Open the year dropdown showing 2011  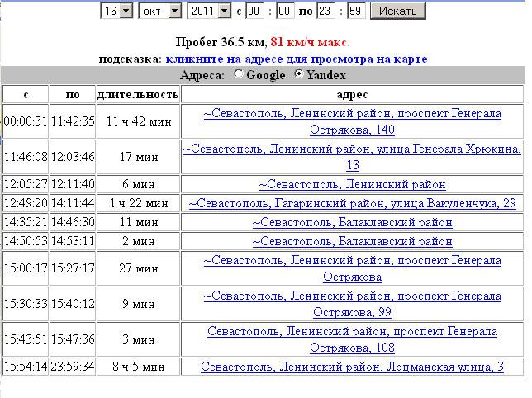pyautogui.click(x=210, y=11)
